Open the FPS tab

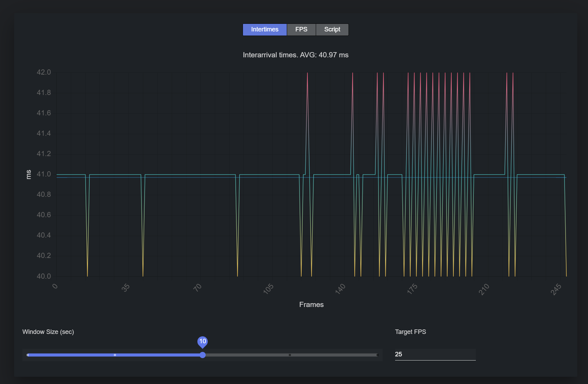coord(301,30)
